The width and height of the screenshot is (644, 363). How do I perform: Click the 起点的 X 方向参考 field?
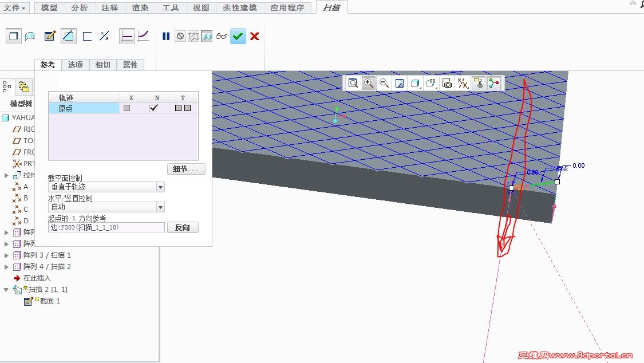[106, 227]
